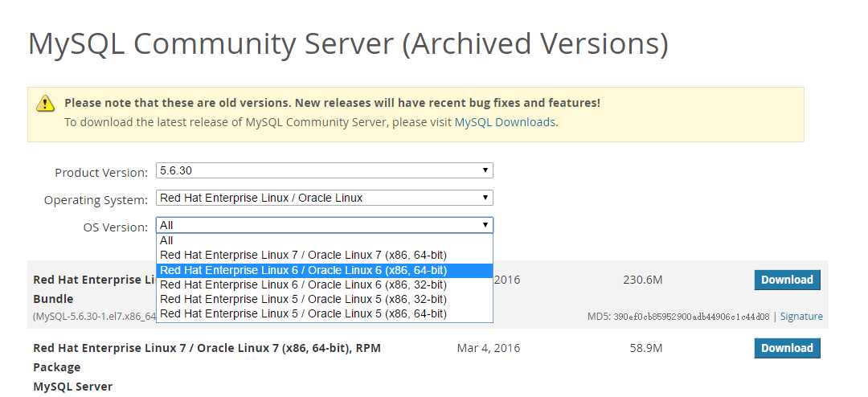
Task: Choose Red Hat Enterprise Linux 6 32-bit option
Action: point(325,284)
